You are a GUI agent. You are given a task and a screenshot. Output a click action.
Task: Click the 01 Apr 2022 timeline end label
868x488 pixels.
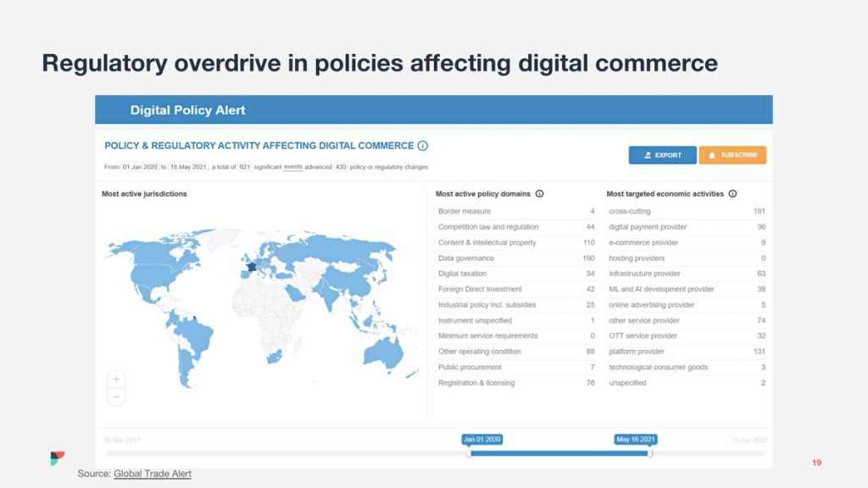tap(749, 440)
